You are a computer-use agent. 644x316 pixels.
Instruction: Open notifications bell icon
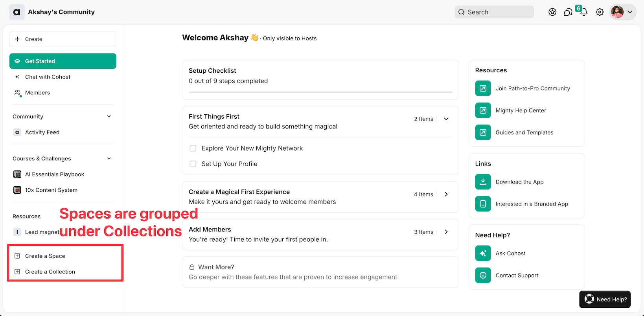(584, 12)
